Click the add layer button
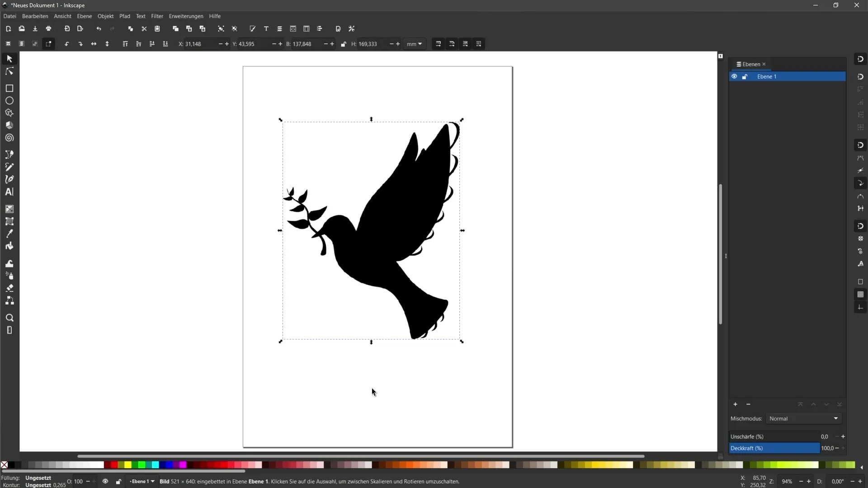Screen dimensions: 868x488 click(735, 404)
